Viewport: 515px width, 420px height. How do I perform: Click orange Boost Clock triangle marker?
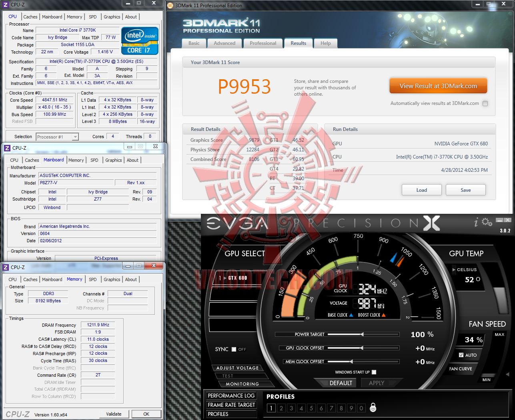[383, 315]
